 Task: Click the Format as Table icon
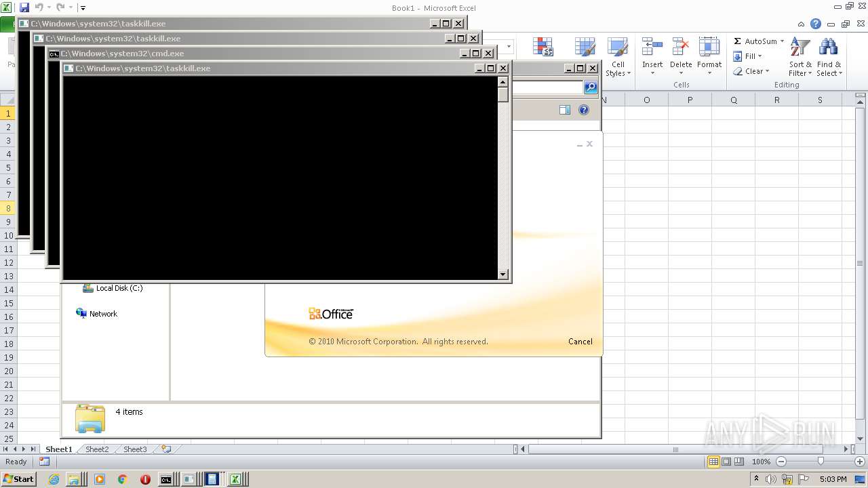585,47
